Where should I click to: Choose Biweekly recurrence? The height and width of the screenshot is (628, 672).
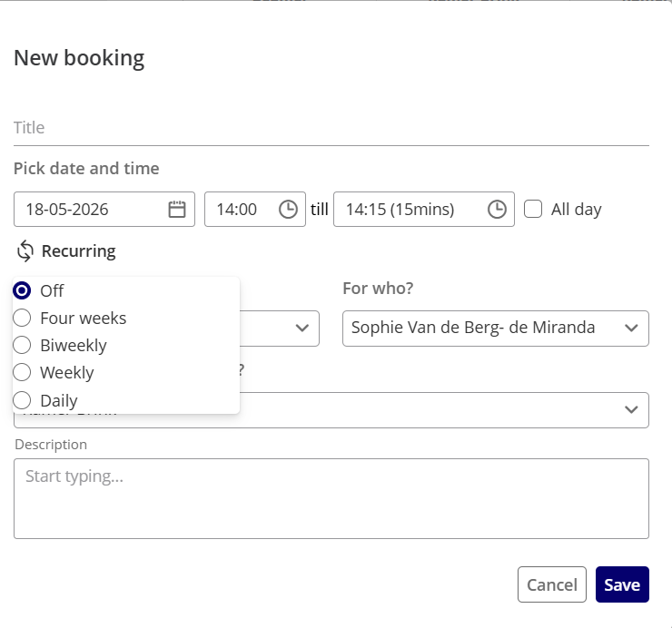point(22,345)
